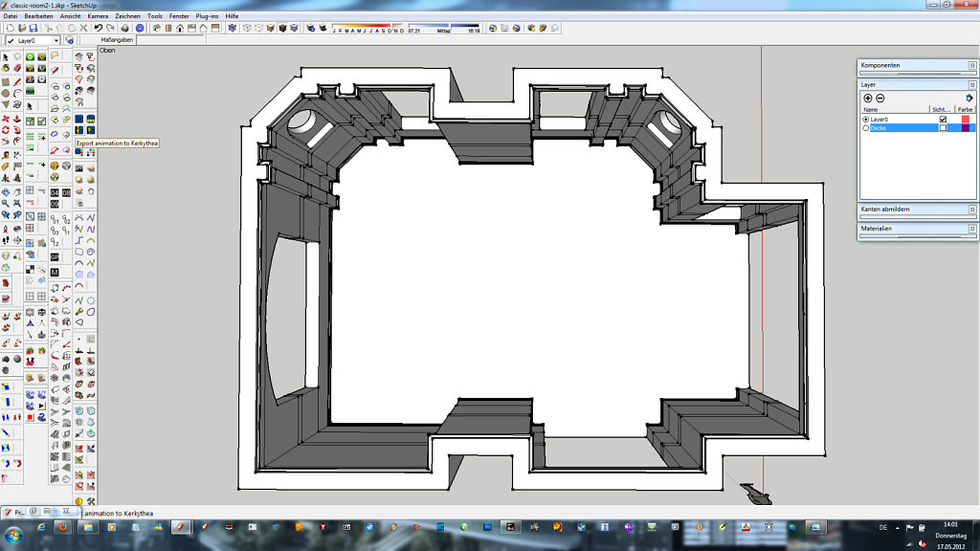Open the Zeichnen menu

(127, 16)
